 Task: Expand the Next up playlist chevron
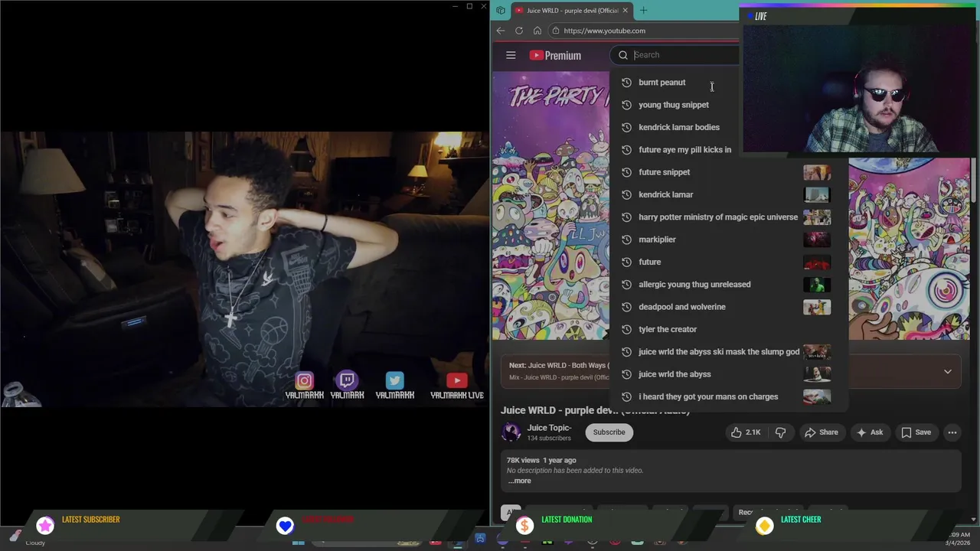pos(947,371)
